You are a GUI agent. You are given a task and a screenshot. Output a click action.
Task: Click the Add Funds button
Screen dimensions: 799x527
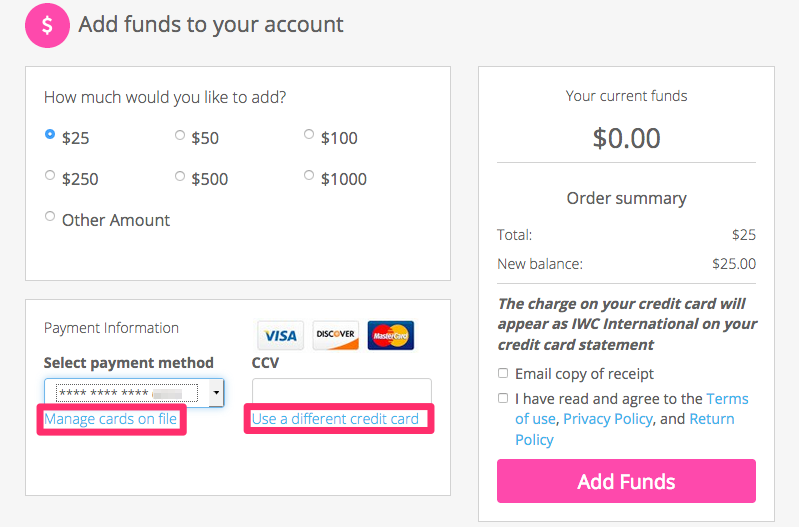(626, 481)
